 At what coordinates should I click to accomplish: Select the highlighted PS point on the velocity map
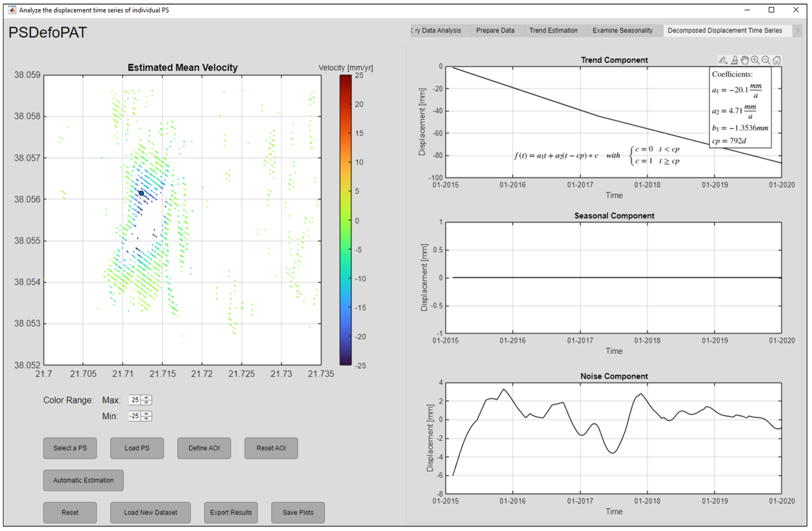point(141,193)
